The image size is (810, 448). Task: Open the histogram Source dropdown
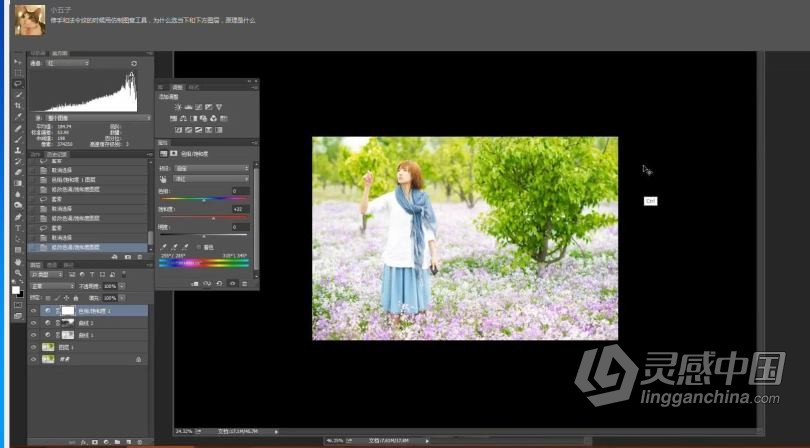97,118
